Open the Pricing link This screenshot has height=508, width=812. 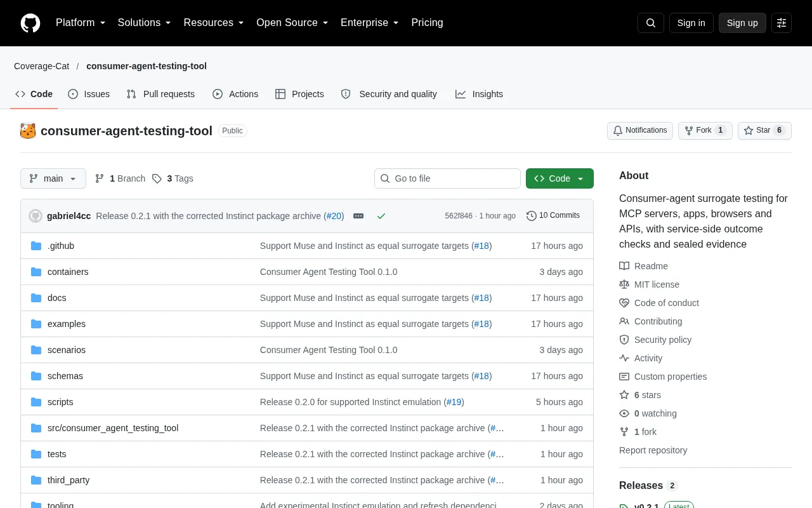(427, 23)
